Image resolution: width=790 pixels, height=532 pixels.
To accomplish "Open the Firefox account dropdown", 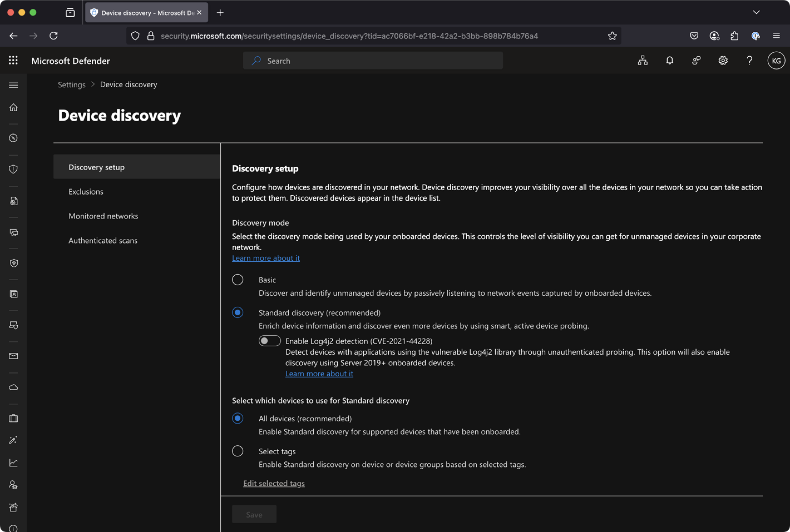I will pyautogui.click(x=715, y=36).
